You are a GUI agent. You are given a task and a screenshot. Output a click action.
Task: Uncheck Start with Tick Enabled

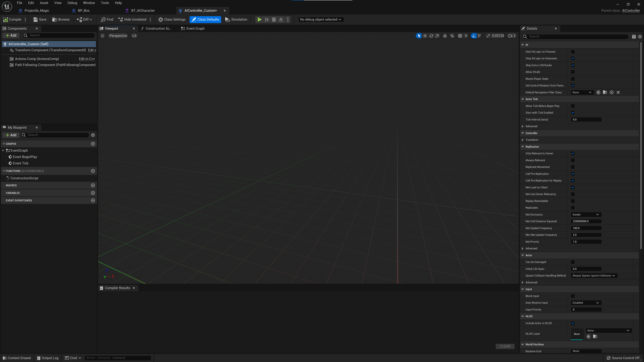click(x=573, y=113)
